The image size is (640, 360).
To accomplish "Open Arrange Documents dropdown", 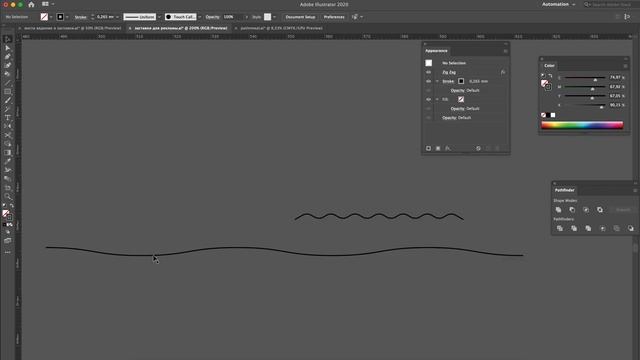I will tap(48, 4).
